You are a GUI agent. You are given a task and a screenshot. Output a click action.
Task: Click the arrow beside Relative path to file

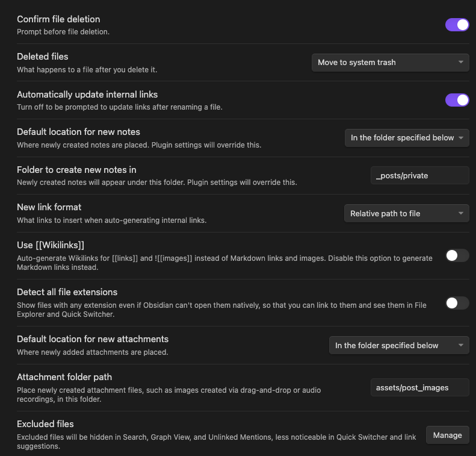[x=461, y=213]
